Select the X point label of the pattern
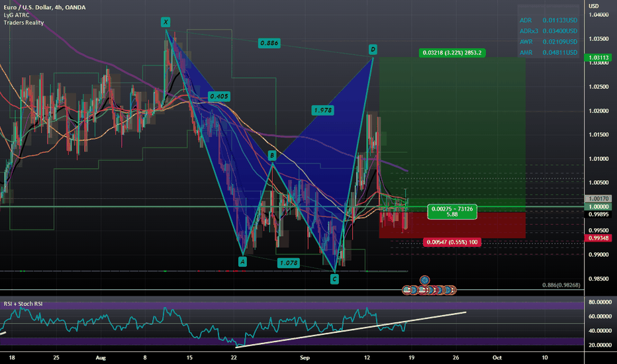The width and height of the screenshot is (617, 364). (x=166, y=22)
